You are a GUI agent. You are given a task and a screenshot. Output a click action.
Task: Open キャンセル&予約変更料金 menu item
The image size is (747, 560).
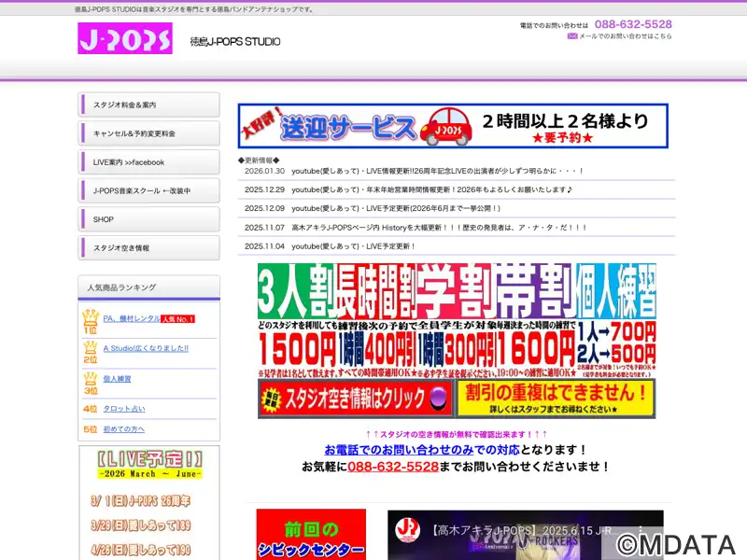click(149, 133)
